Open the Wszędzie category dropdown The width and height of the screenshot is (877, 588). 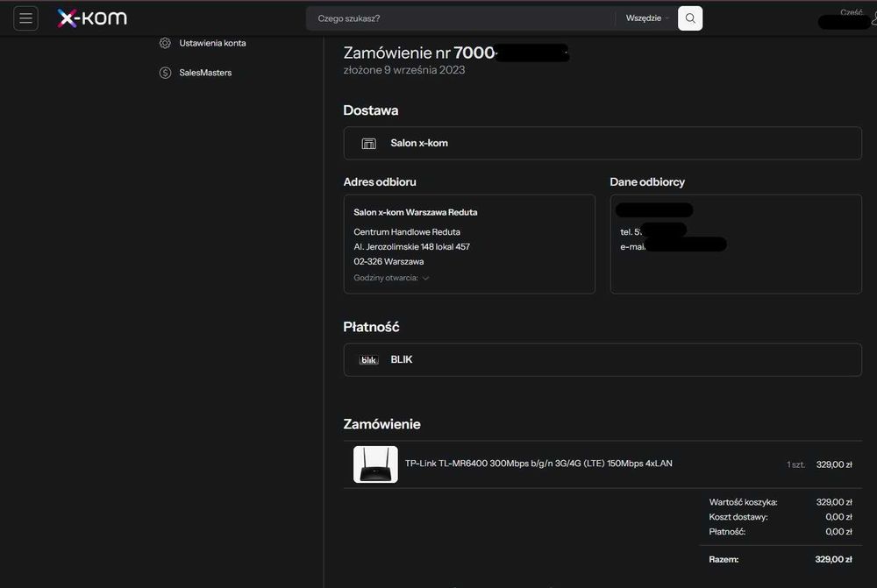pos(647,18)
